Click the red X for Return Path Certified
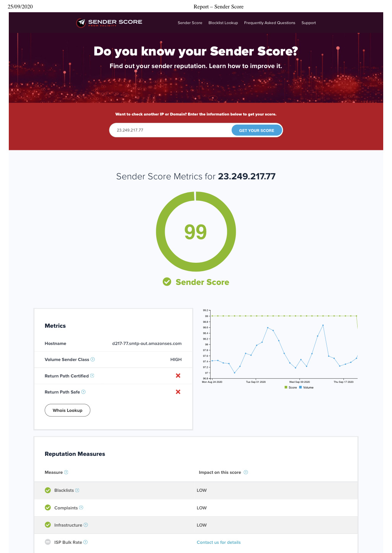The height and width of the screenshot is (553, 392). click(x=178, y=376)
